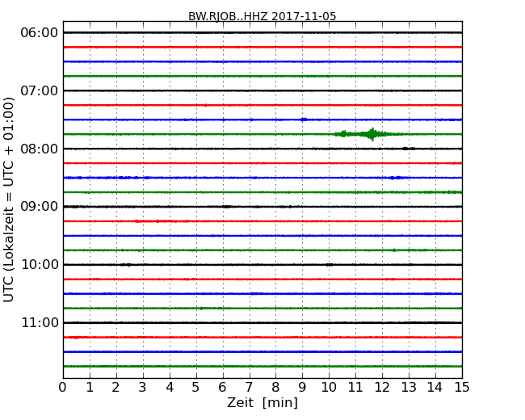The height and width of the screenshot is (420, 525).
Task: Click the x-axis tick label 15
Action: pyautogui.click(x=462, y=388)
